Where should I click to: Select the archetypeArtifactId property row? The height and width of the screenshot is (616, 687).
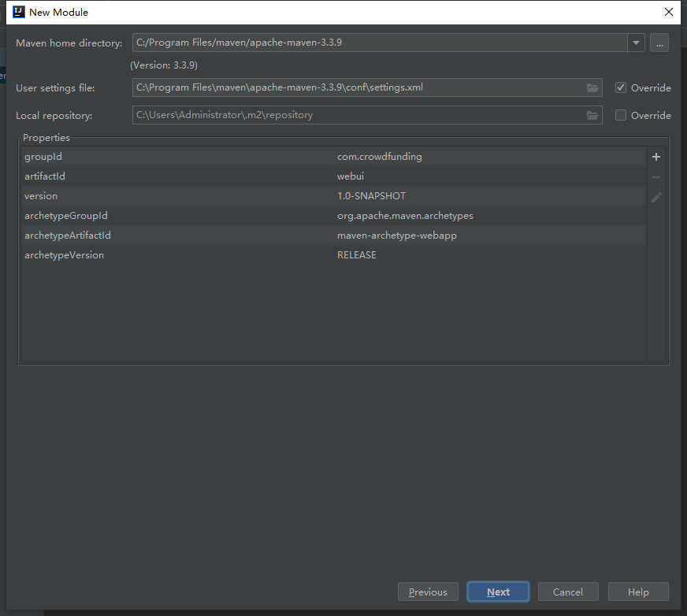(333, 236)
